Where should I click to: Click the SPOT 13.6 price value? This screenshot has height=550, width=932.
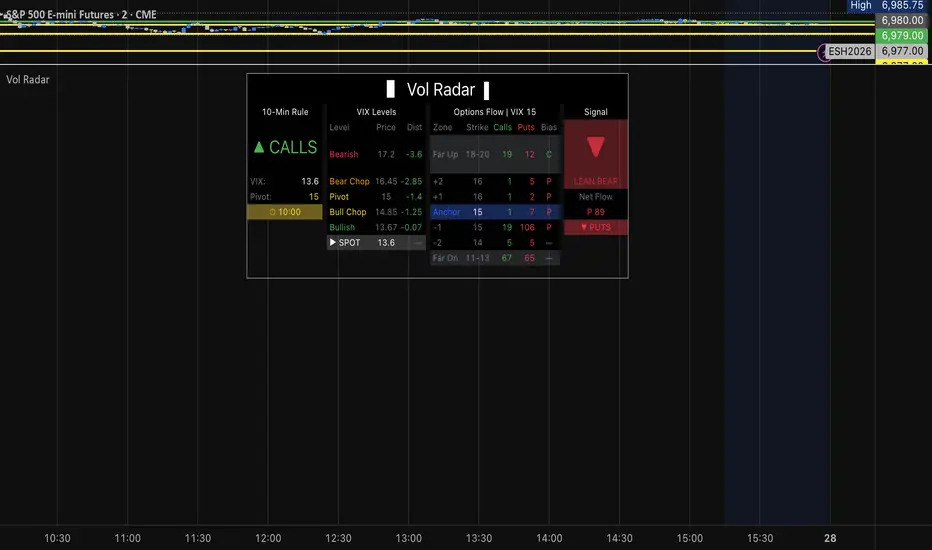tap(386, 243)
